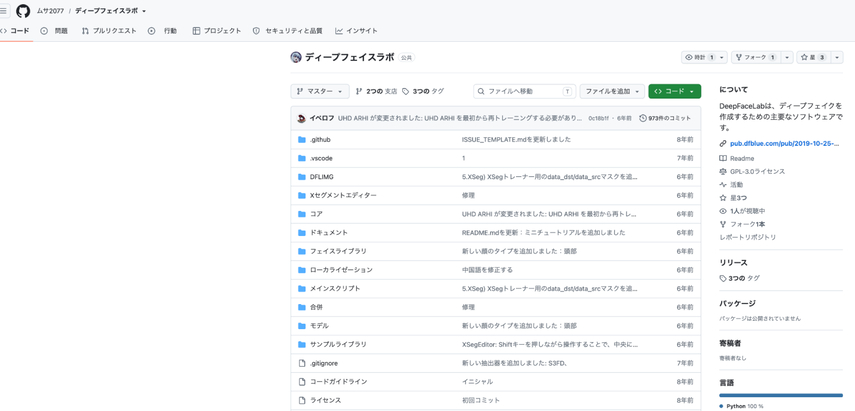This screenshot has width=855, height=411.
Task: Open the マスター branch dropdown
Action: 320,92
